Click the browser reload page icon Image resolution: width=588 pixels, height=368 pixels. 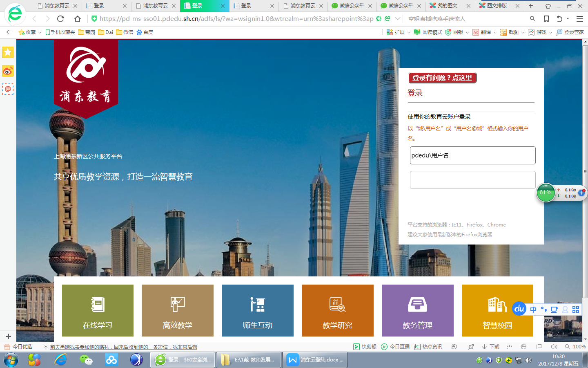[61, 19]
